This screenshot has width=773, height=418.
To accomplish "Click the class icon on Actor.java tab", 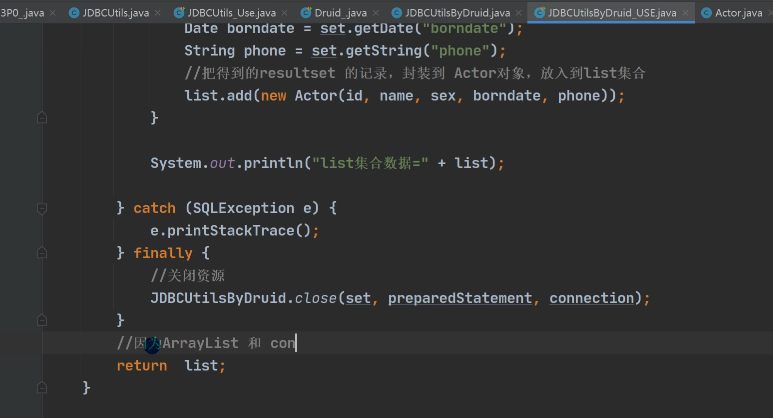I will click(x=706, y=13).
